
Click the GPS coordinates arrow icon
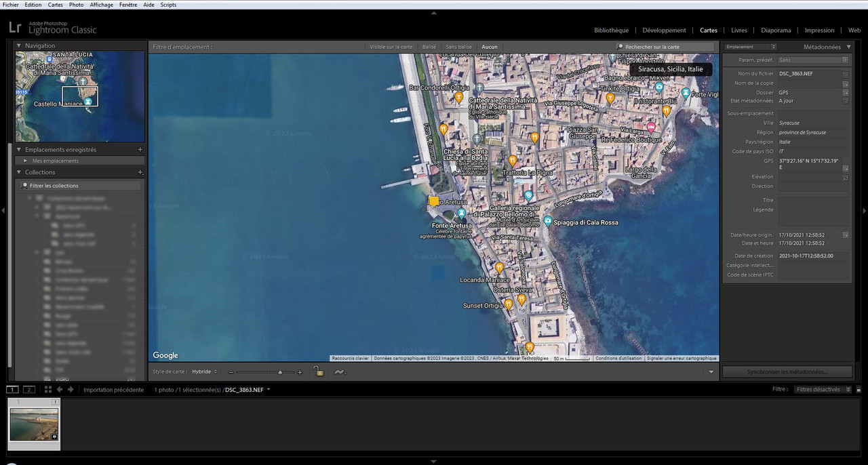pyautogui.click(x=846, y=167)
